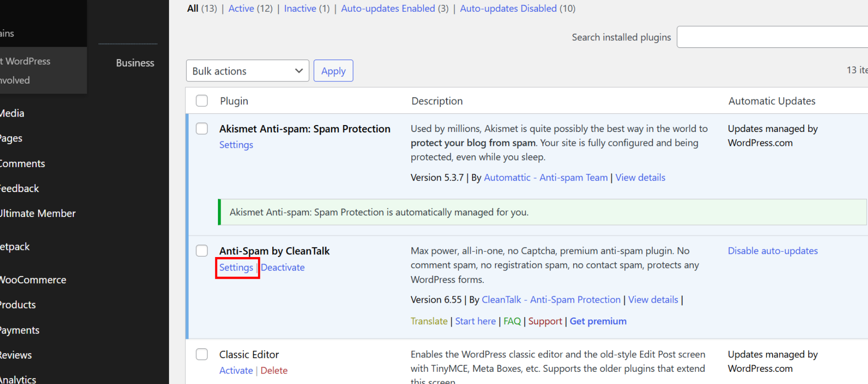The width and height of the screenshot is (868, 384).
Task: View details for Akismet plugin
Action: click(x=640, y=178)
